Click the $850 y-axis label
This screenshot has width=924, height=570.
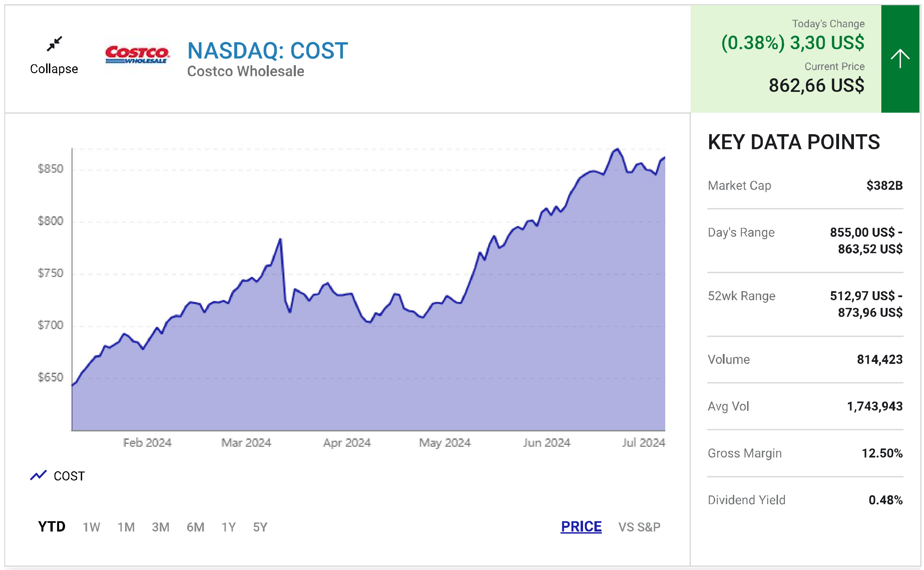coord(51,169)
